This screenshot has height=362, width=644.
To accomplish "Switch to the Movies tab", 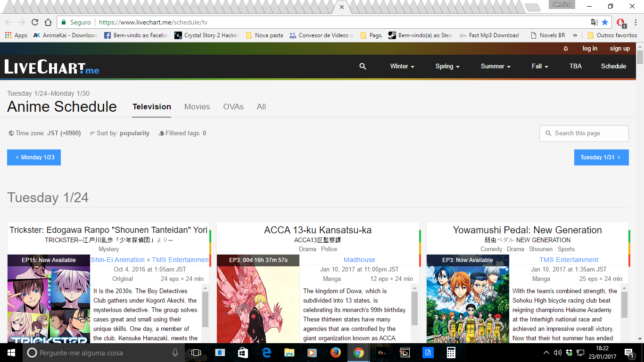I will point(197,107).
